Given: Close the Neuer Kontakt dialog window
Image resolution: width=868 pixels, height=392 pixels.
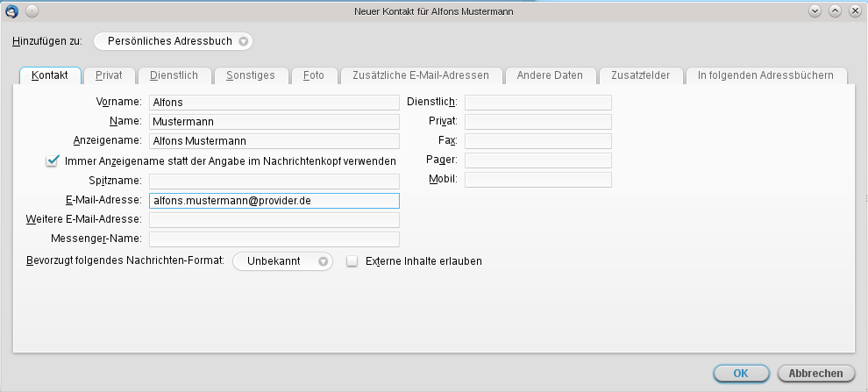Looking at the screenshot, I should [x=854, y=11].
